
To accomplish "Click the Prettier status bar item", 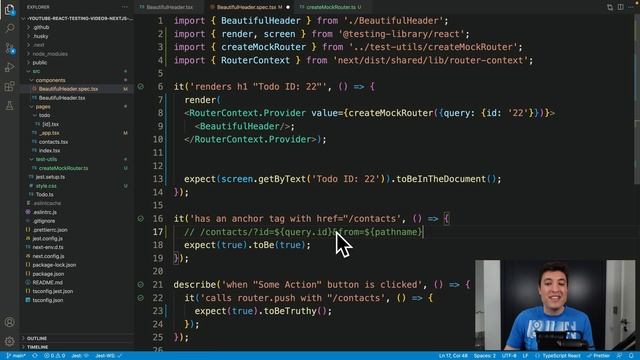I will coord(598,356).
